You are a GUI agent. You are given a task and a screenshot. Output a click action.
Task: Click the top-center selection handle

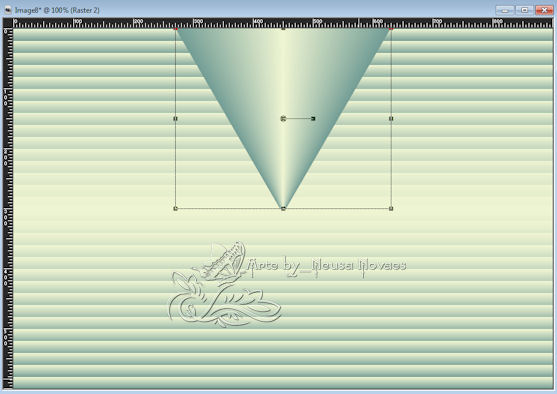283,28
